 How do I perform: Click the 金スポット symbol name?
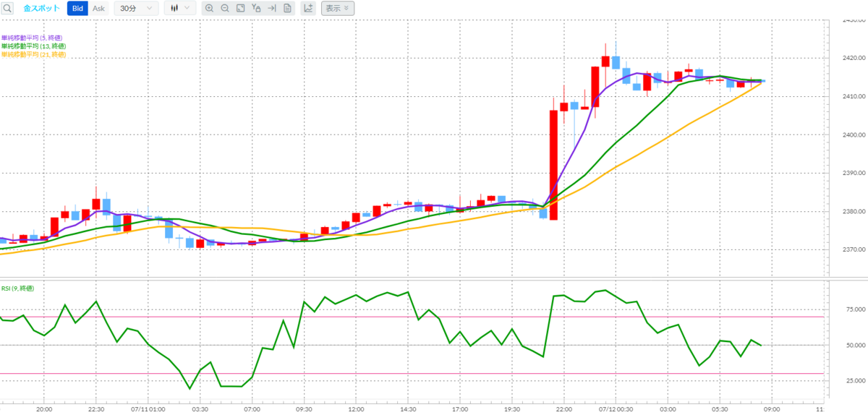point(42,9)
